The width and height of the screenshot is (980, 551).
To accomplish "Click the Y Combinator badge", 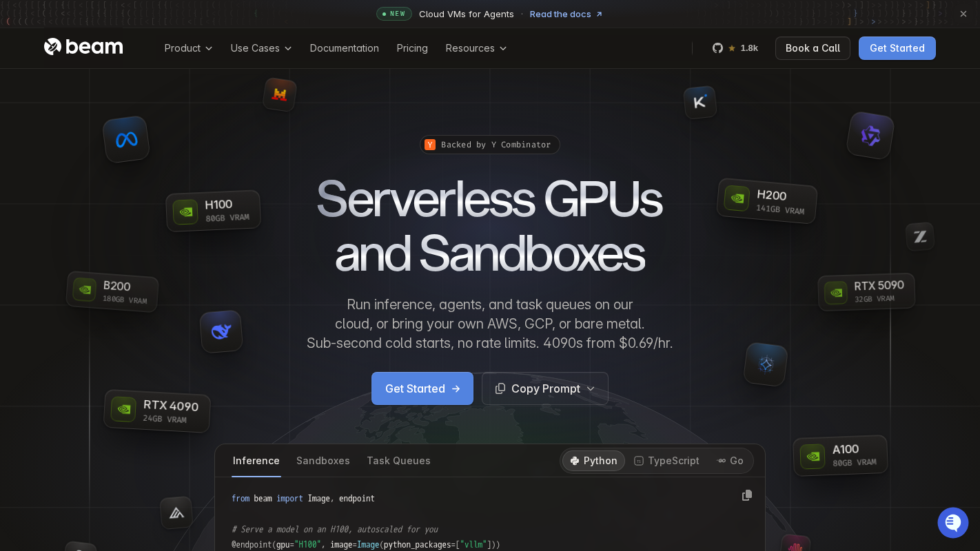I will [x=490, y=145].
